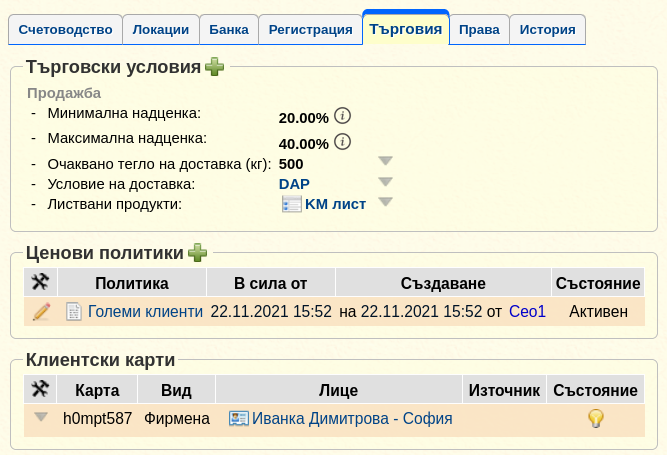
Task: Click tools icon in price policies header
Action: (x=40, y=282)
